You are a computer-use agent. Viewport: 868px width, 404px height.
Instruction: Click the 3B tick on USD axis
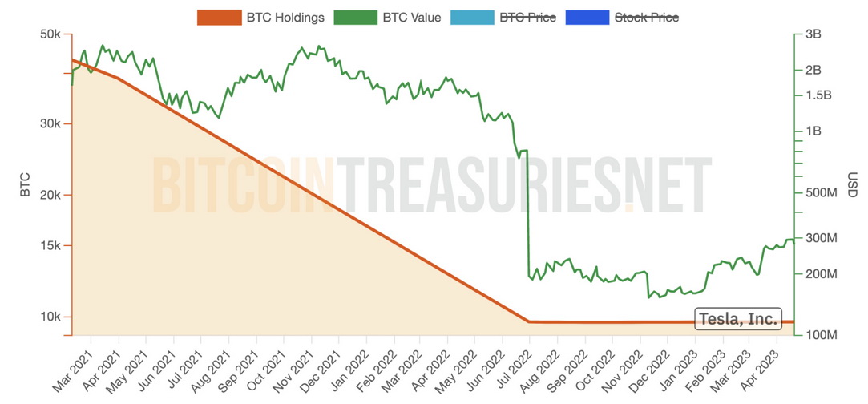[x=813, y=34]
